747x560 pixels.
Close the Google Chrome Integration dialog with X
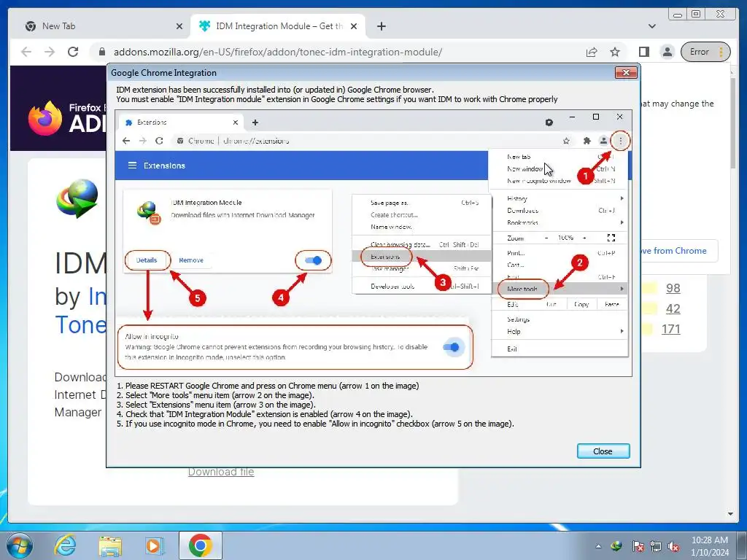click(626, 72)
